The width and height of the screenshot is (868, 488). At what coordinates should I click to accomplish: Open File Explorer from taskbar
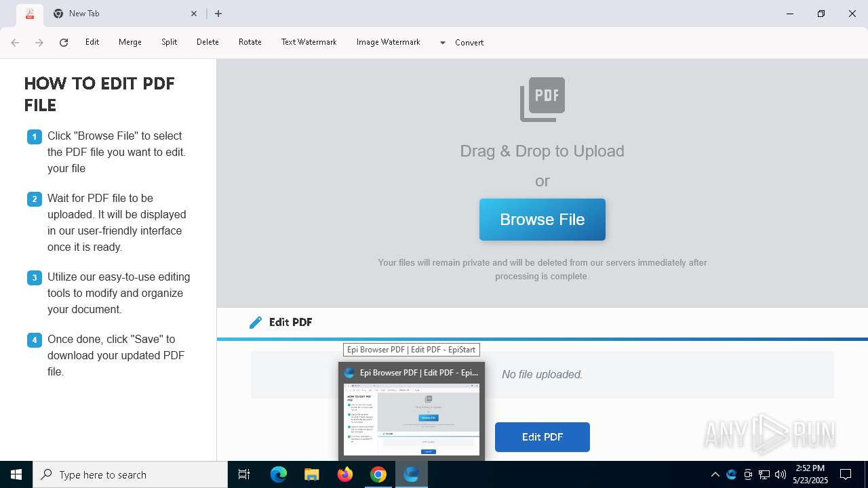[312, 474]
